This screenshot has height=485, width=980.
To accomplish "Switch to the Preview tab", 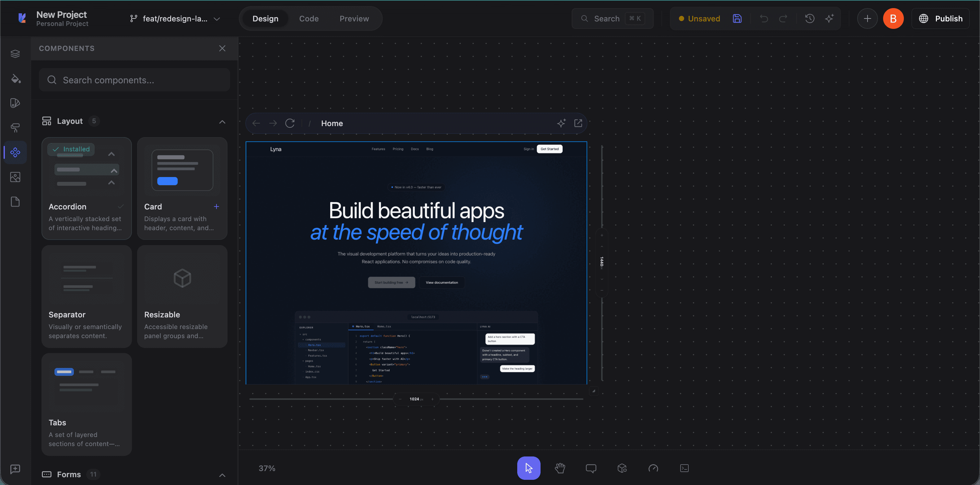I will pos(354,19).
